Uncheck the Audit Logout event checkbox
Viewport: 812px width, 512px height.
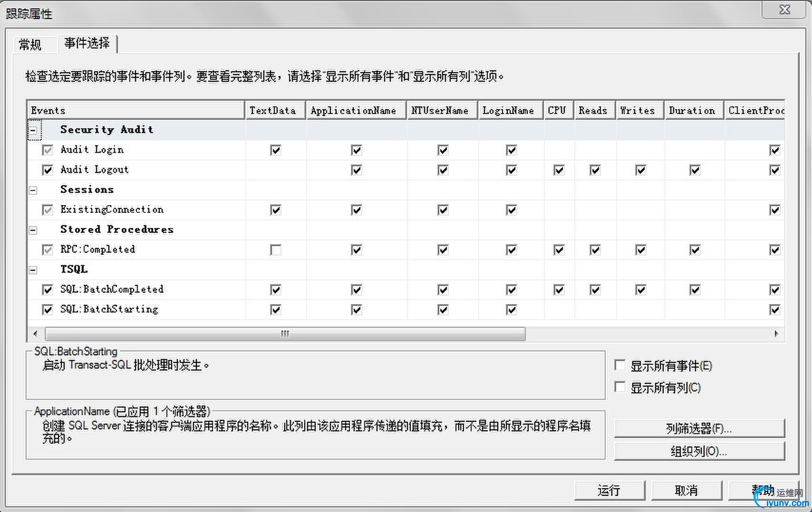[x=48, y=170]
